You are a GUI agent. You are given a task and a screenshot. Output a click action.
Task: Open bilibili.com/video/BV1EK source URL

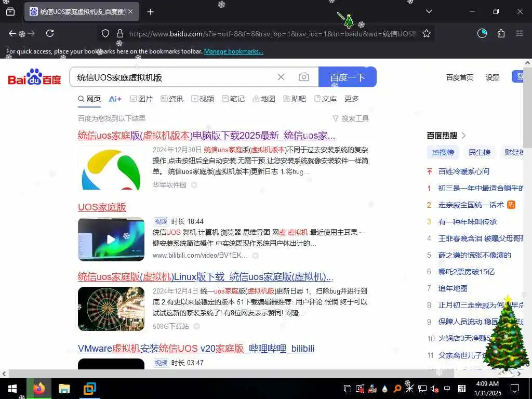[x=200, y=256]
